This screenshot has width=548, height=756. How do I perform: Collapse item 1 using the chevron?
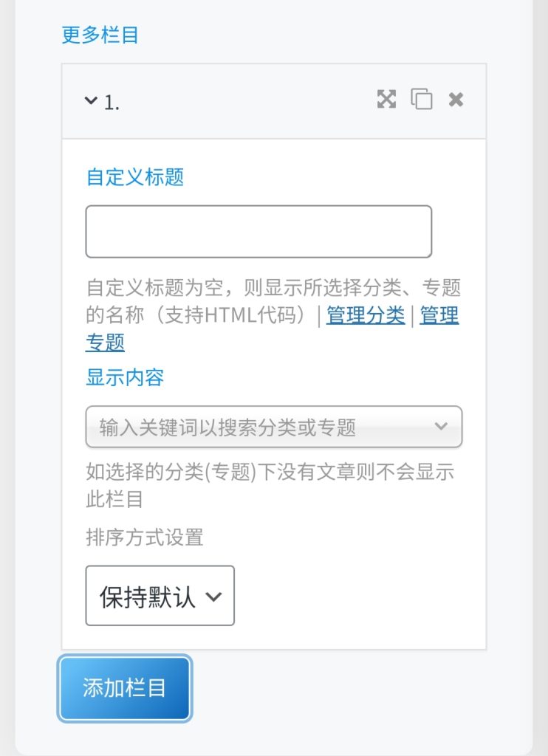click(x=91, y=100)
